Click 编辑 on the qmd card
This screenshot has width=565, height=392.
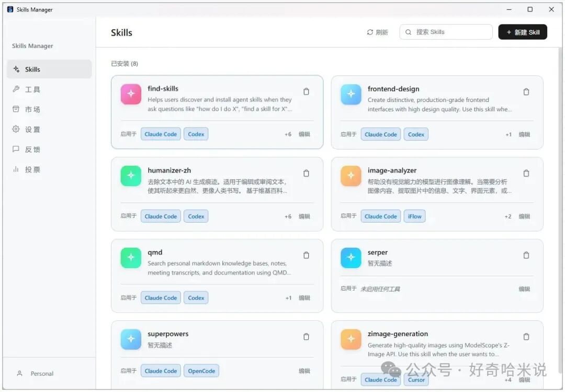tap(304, 298)
